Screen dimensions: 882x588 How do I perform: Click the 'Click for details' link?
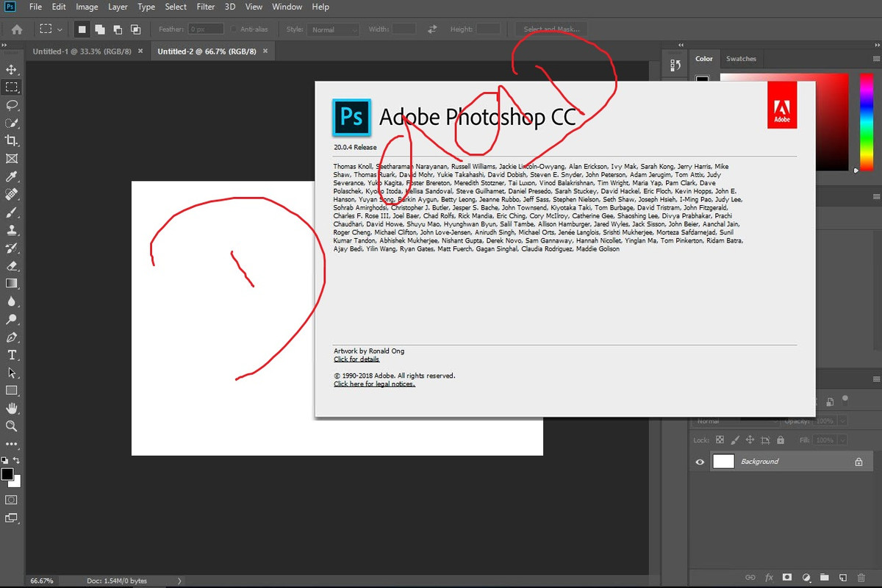356,359
